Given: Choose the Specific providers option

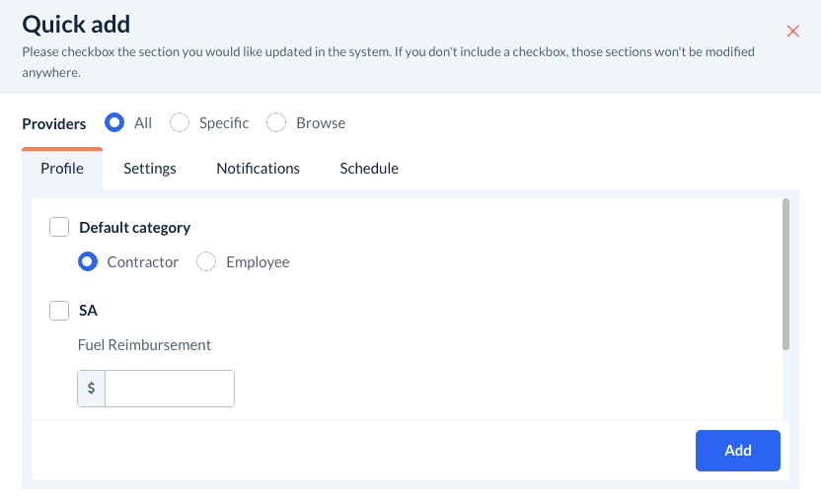Looking at the screenshot, I should (x=180, y=123).
